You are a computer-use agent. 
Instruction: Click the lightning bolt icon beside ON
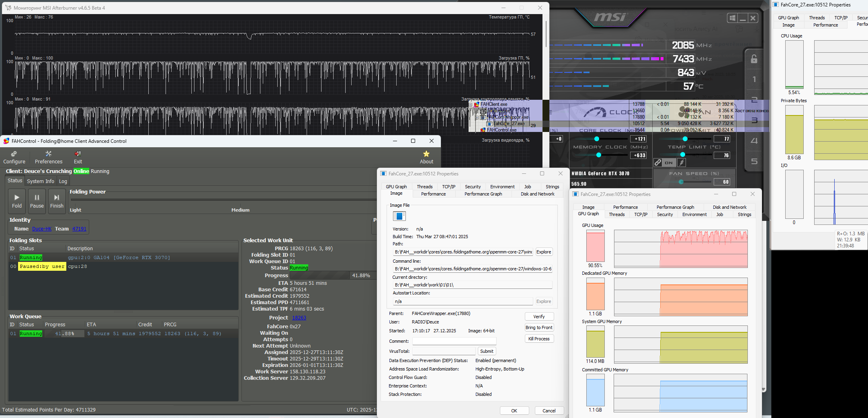click(x=682, y=163)
